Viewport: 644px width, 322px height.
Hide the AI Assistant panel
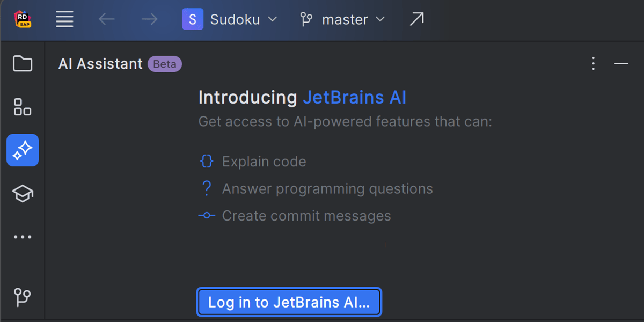pos(621,64)
